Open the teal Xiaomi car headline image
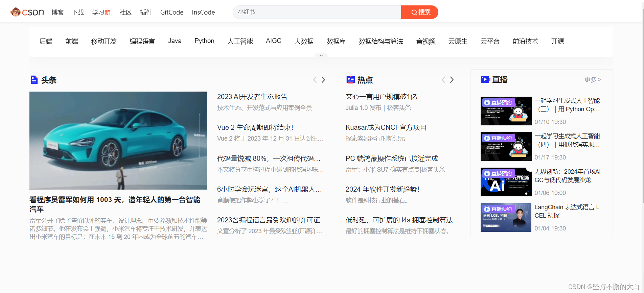644x293 pixels. pyautogui.click(x=118, y=141)
